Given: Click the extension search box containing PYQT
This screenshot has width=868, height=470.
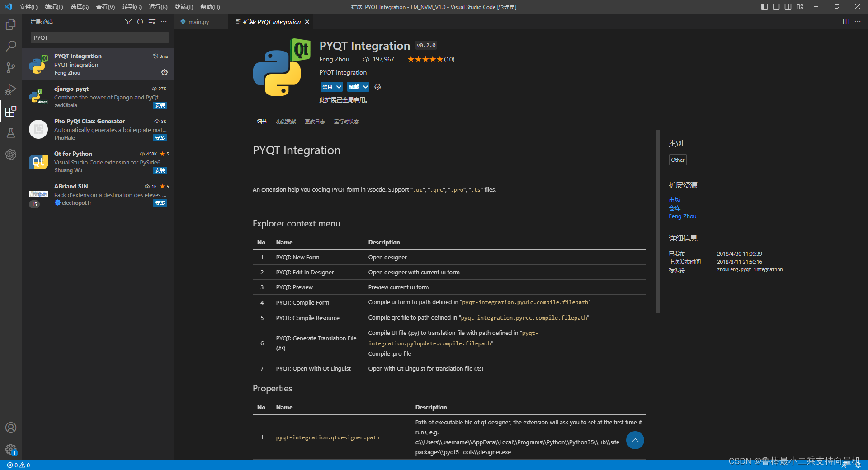Looking at the screenshot, I should 99,38.
